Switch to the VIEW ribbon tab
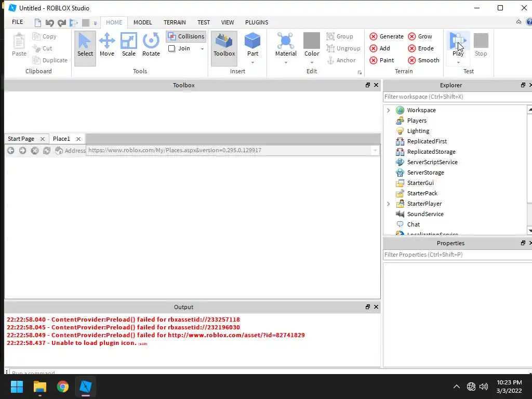The width and height of the screenshot is (532, 399). [x=228, y=22]
